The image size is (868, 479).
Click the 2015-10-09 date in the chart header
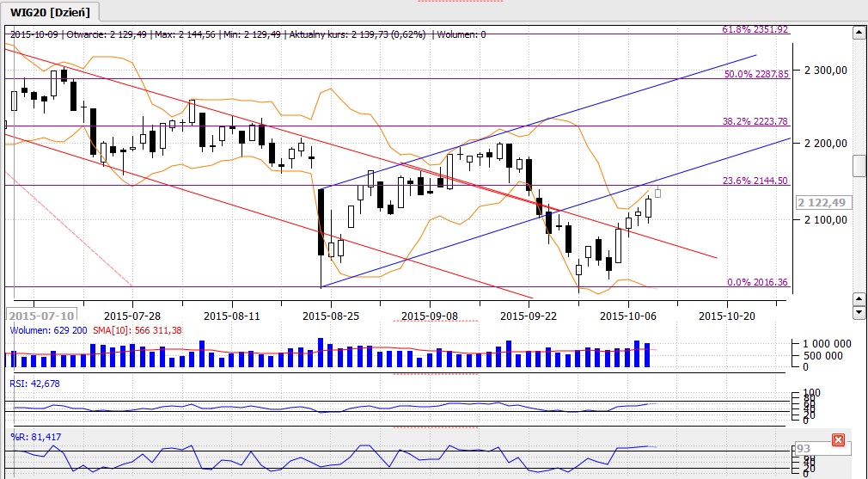[34, 35]
